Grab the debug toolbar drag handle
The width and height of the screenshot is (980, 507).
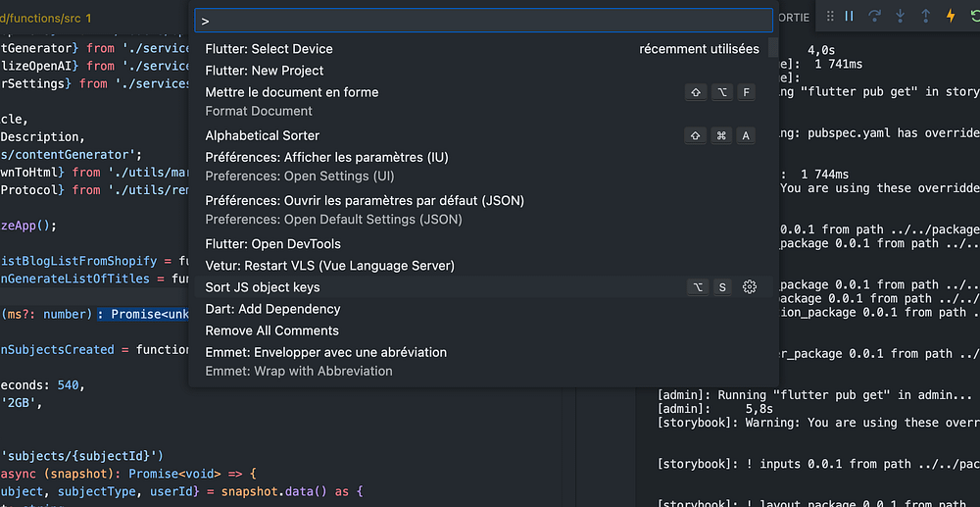pos(830,17)
